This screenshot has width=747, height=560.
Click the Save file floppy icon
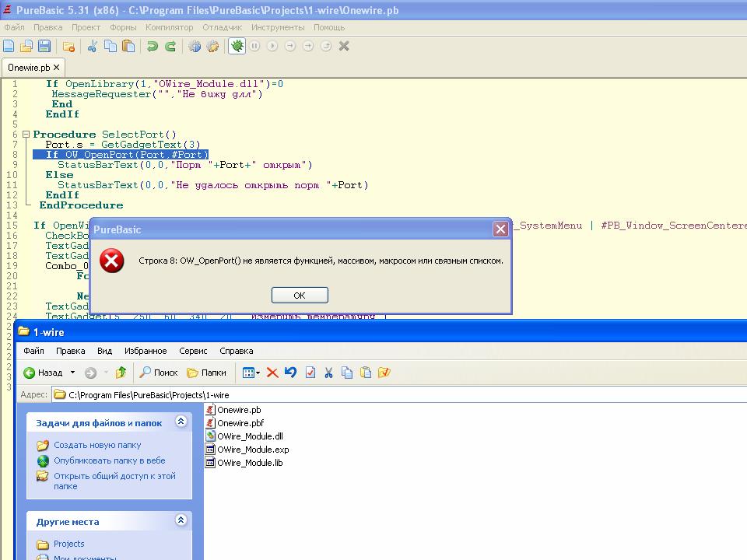(x=44, y=47)
